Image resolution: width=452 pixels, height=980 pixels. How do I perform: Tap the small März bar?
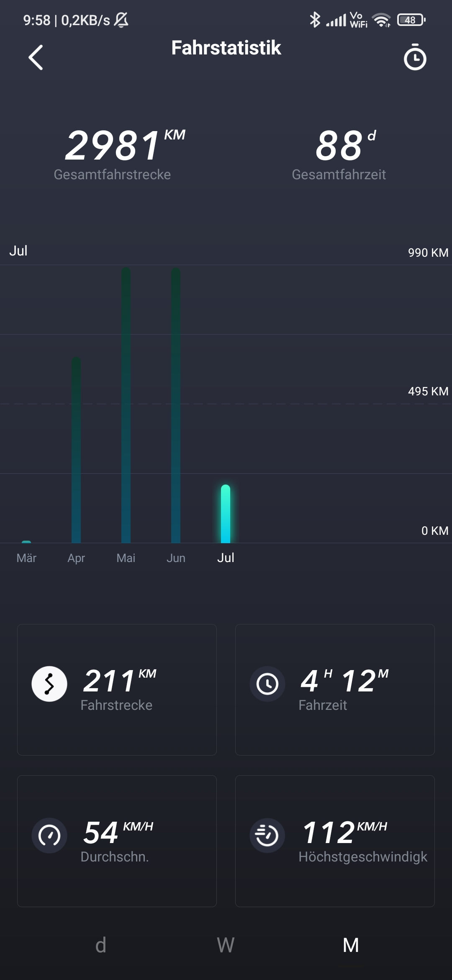[x=26, y=542]
